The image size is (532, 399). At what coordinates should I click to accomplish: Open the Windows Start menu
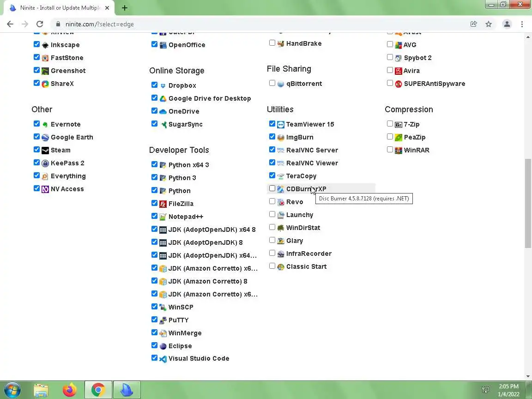point(12,390)
